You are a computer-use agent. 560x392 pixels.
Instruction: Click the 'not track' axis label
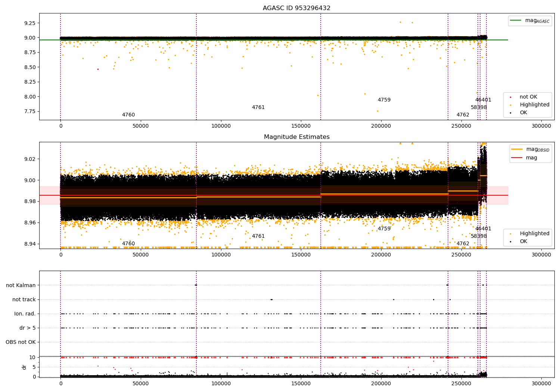click(24, 300)
